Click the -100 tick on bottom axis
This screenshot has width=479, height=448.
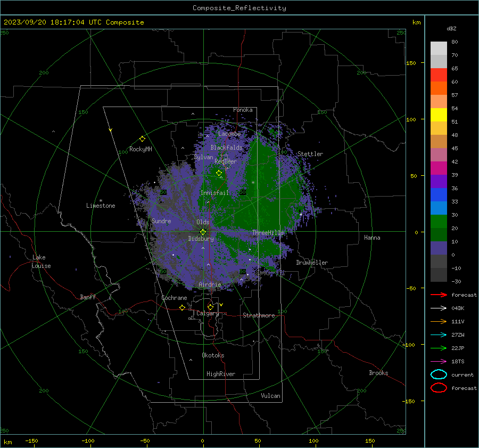coord(88,441)
